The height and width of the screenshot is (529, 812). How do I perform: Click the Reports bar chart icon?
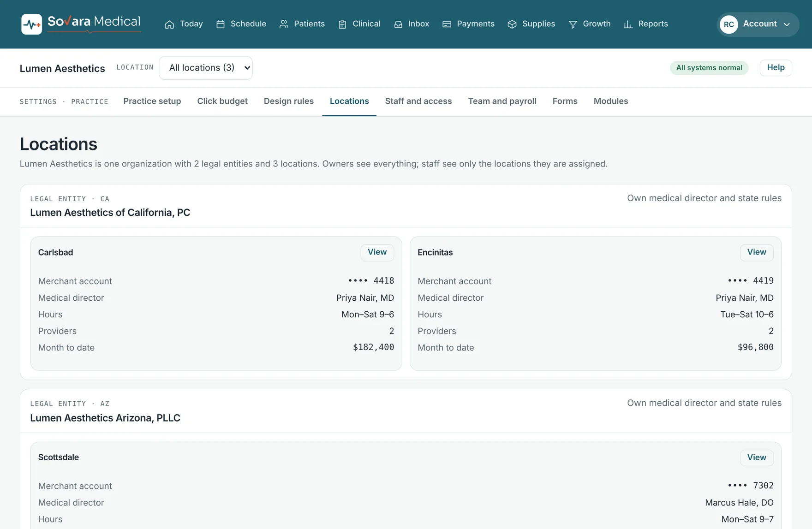[628, 24]
